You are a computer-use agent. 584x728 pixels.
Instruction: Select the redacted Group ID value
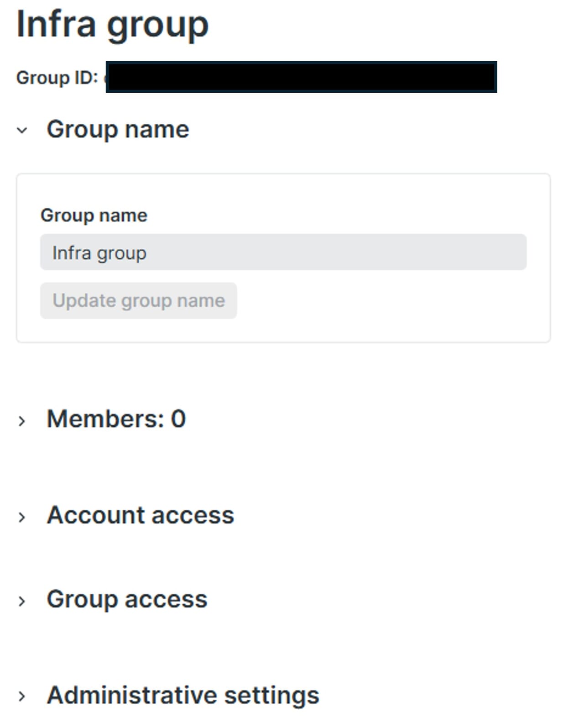pos(301,77)
